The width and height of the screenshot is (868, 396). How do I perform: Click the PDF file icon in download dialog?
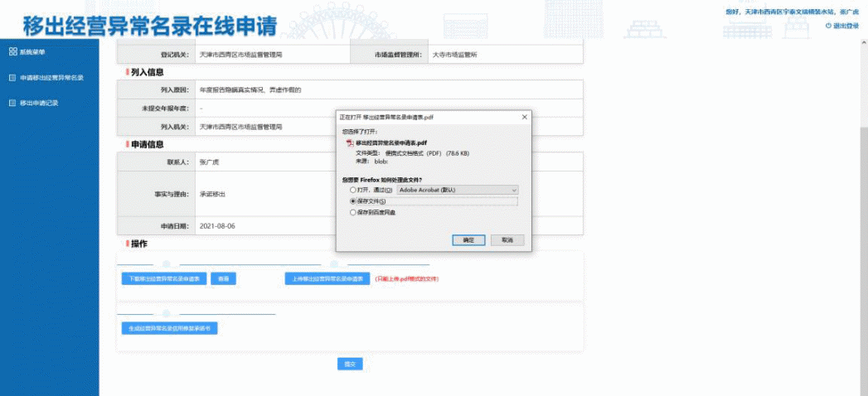click(349, 142)
